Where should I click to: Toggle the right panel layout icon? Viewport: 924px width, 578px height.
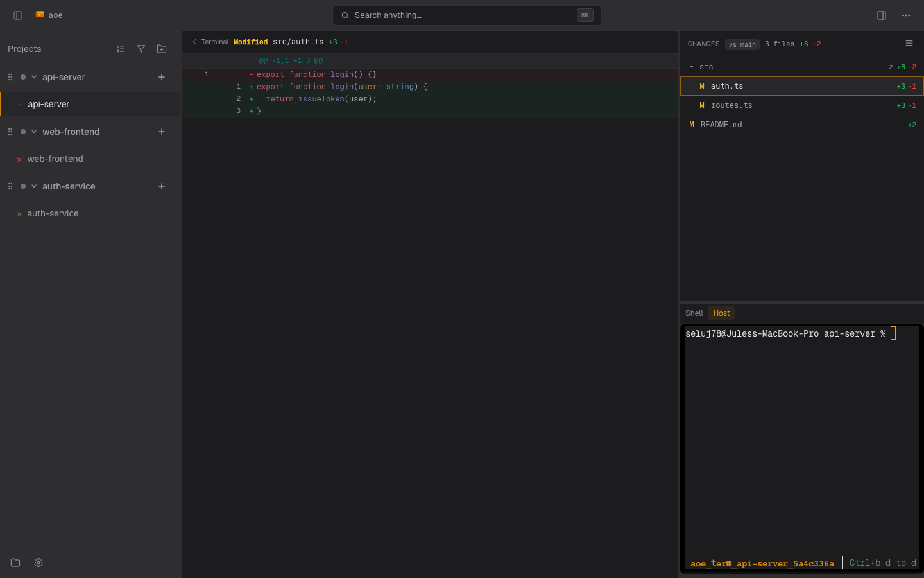(882, 15)
